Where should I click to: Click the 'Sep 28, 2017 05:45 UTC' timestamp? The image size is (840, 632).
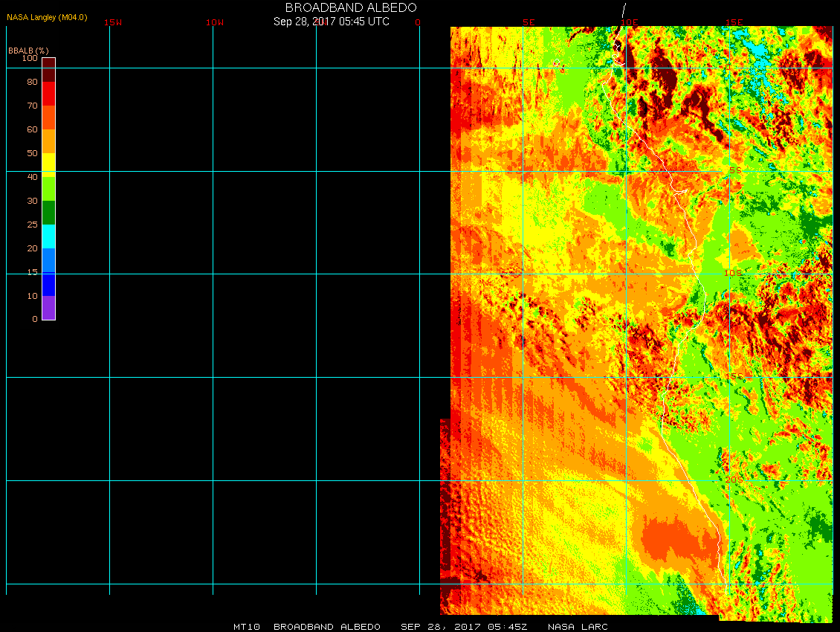click(331, 22)
